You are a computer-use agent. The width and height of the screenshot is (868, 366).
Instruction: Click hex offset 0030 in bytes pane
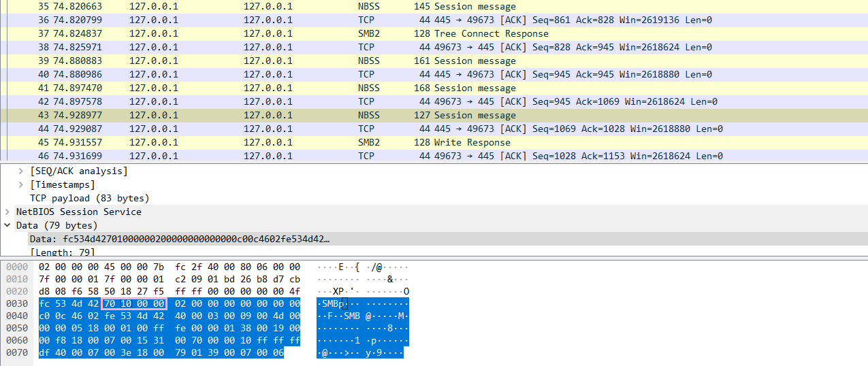pos(16,303)
